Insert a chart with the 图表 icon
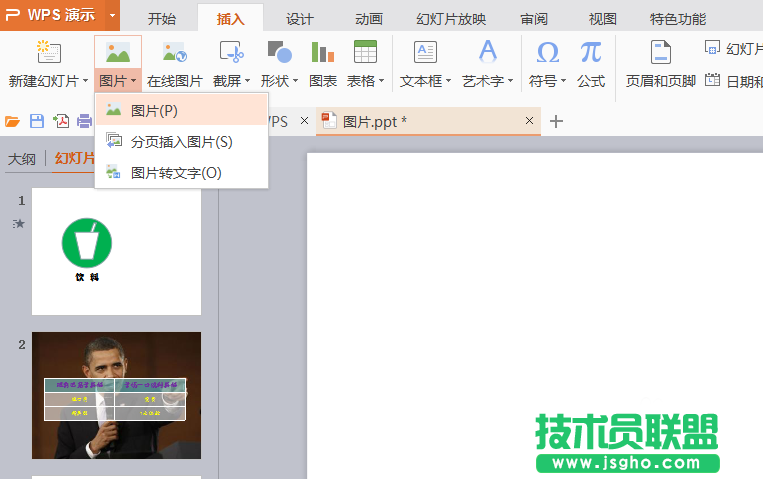Image resolution: width=763 pixels, height=479 pixels. point(322,53)
